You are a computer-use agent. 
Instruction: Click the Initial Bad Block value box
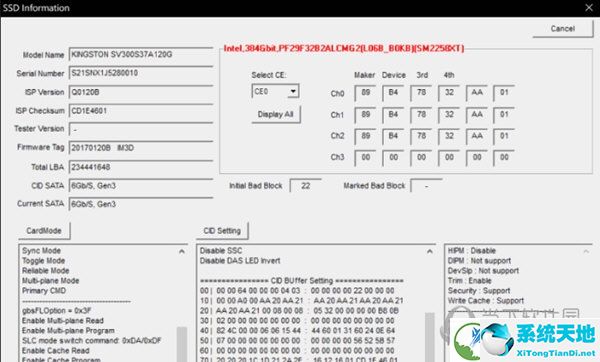pos(305,186)
